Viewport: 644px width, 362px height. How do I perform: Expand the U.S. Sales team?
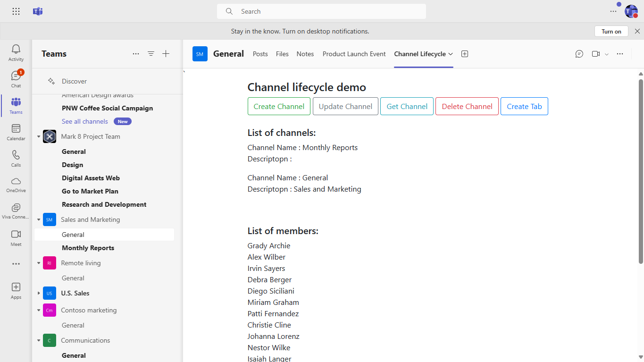(x=39, y=293)
